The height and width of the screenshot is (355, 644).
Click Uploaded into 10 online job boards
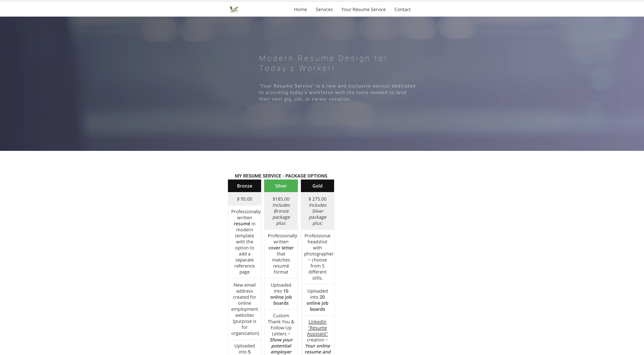pos(281,294)
